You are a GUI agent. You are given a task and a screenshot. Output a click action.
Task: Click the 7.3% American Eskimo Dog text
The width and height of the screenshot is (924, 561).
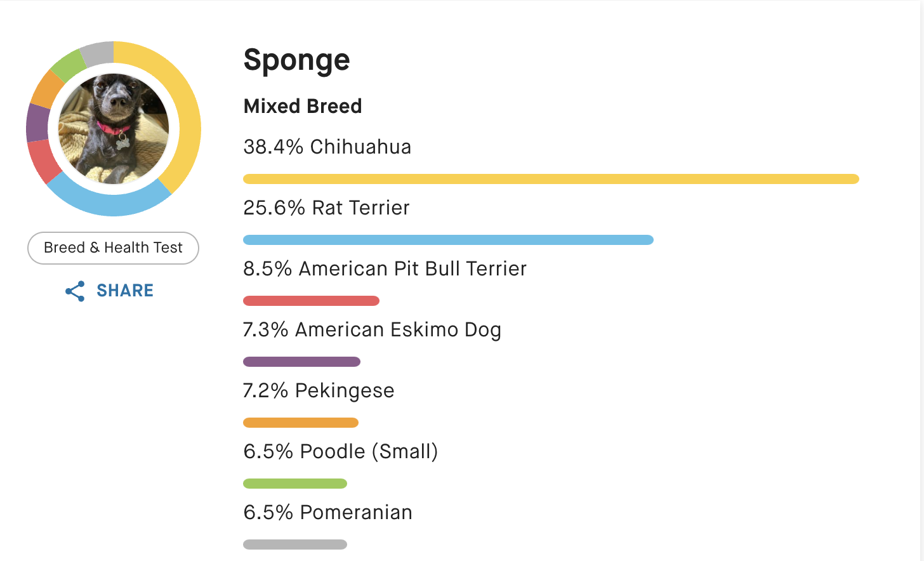click(372, 329)
